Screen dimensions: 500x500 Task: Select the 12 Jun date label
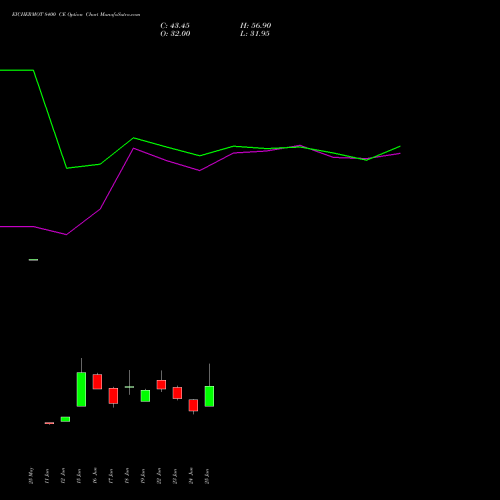coord(64,476)
